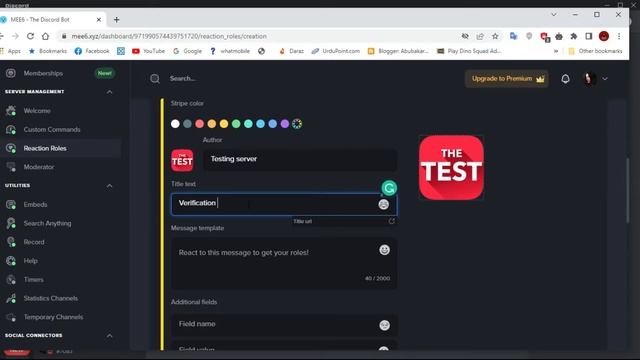Click the Title text input field
The height and width of the screenshot is (360, 640).
pos(284,204)
